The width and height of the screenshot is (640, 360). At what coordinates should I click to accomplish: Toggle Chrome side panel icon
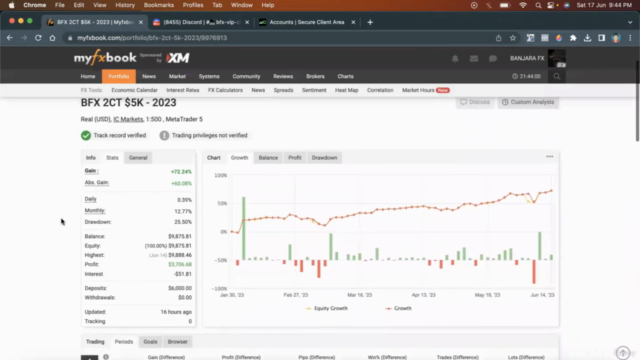pos(602,38)
